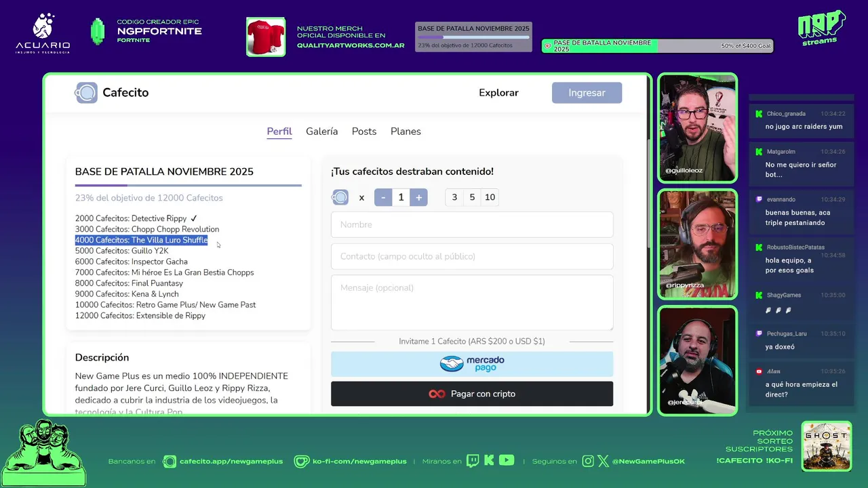Screen dimensions: 868x488
Task: Click the Kick icon in footer
Action: (x=489, y=461)
